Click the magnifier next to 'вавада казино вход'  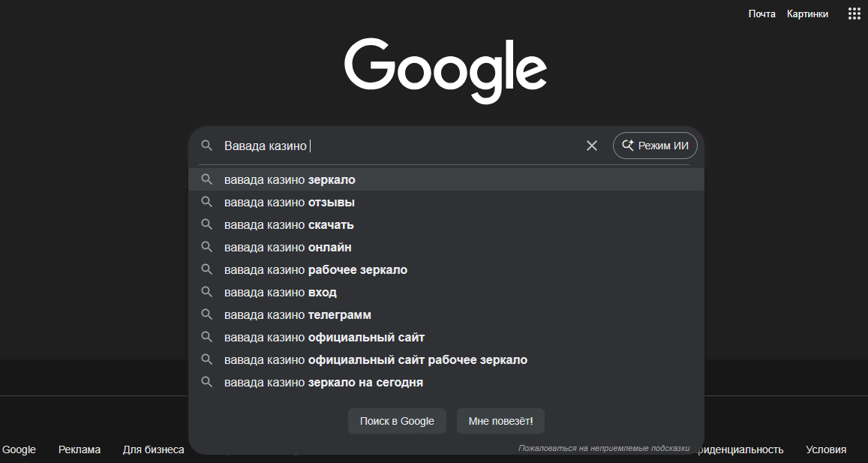(x=207, y=292)
